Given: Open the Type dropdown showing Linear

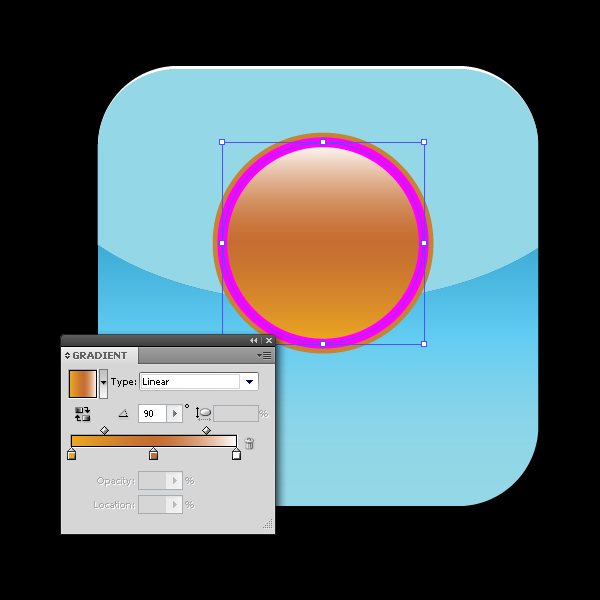Looking at the screenshot, I should click(x=199, y=382).
